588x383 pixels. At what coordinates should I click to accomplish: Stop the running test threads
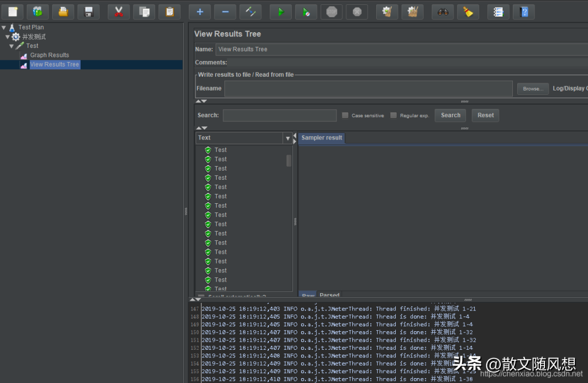click(332, 12)
